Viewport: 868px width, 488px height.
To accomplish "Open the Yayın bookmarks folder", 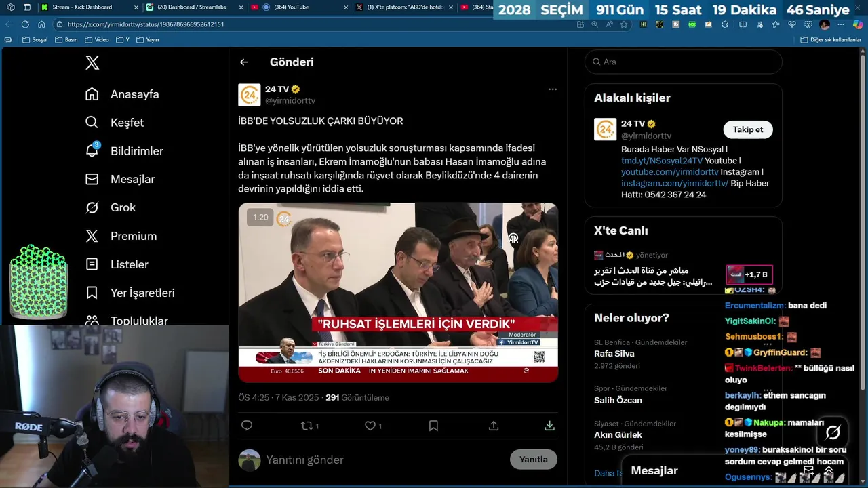I will [148, 40].
